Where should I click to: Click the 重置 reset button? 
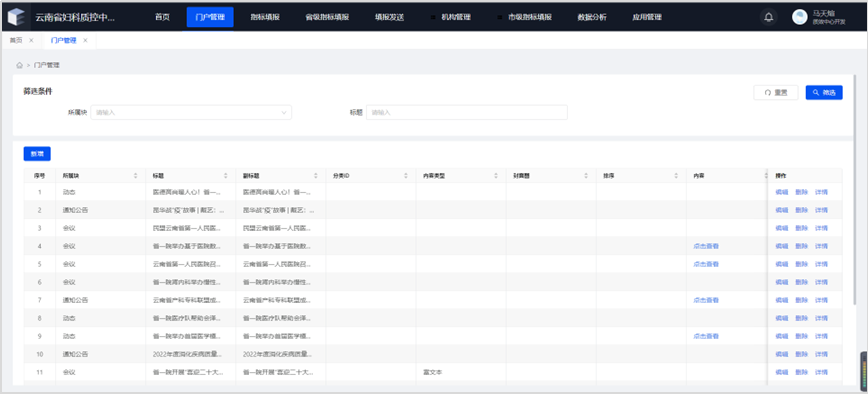click(x=776, y=92)
